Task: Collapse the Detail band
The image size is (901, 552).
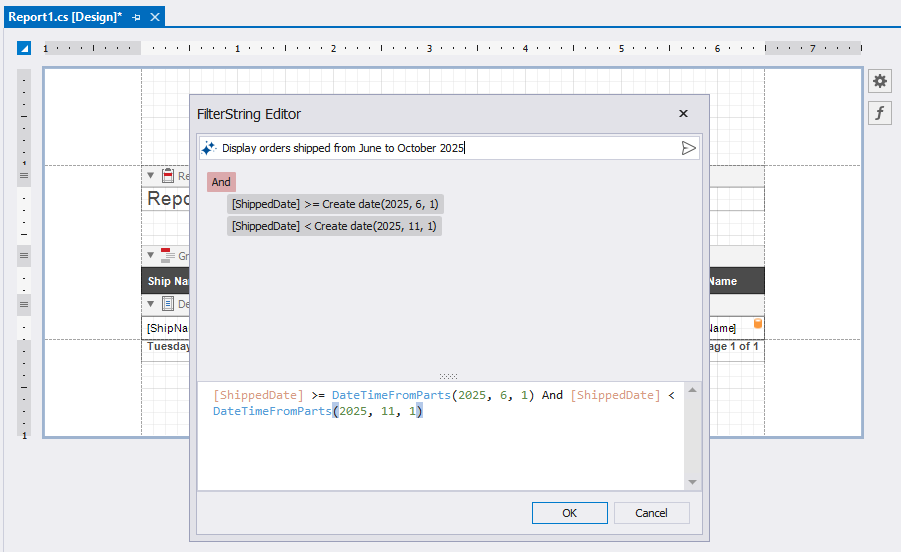Action: 151,304
